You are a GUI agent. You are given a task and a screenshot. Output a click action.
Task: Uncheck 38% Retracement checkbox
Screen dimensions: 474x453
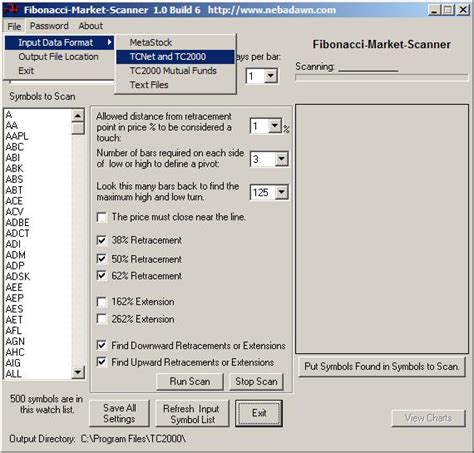pos(102,240)
